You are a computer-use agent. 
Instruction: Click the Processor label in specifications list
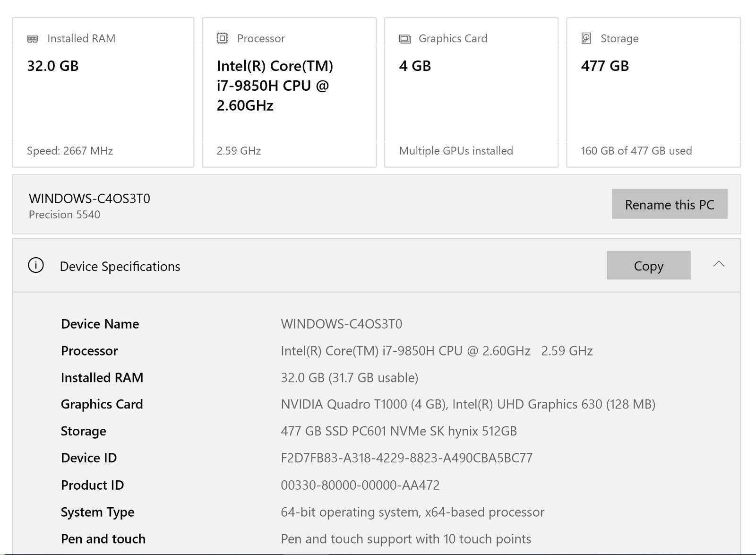(89, 351)
